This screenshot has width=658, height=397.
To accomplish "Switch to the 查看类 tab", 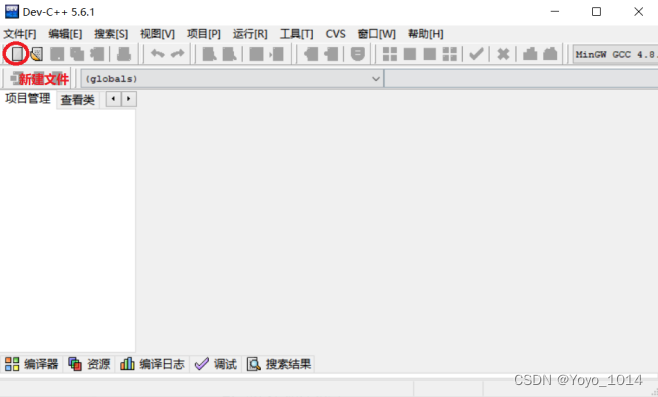I will (x=78, y=100).
